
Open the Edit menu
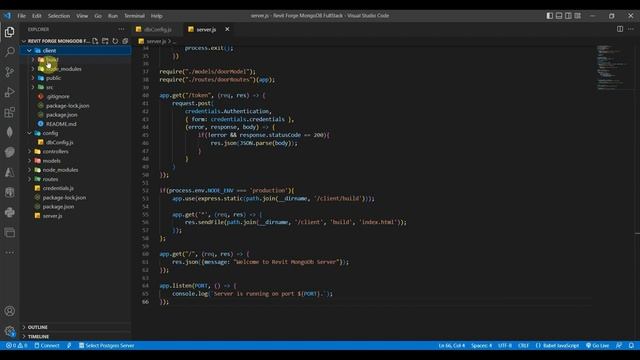tap(37, 16)
